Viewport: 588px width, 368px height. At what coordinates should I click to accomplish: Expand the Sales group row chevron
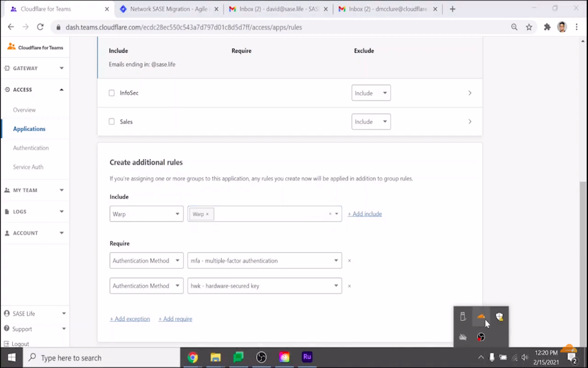[470, 121]
